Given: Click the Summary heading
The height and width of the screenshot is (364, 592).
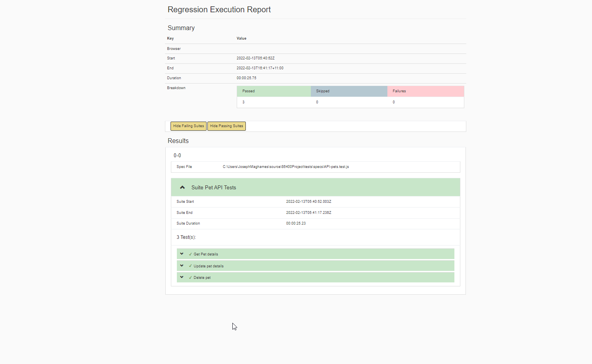Looking at the screenshot, I should point(181,28).
